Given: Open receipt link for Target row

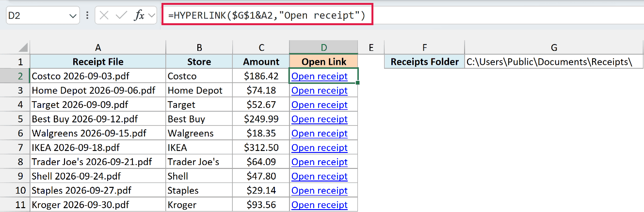Looking at the screenshot, I should pyautogui.click(x=320, y=105).
